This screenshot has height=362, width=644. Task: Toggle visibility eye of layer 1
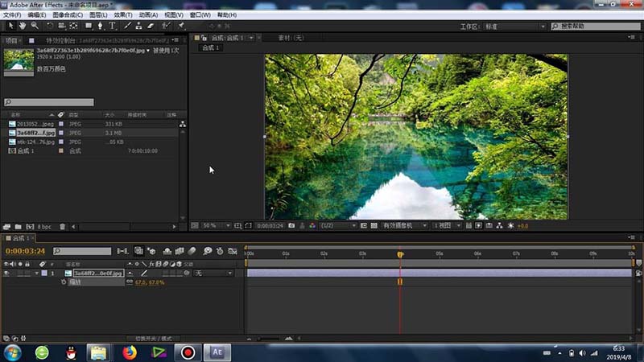6,273
